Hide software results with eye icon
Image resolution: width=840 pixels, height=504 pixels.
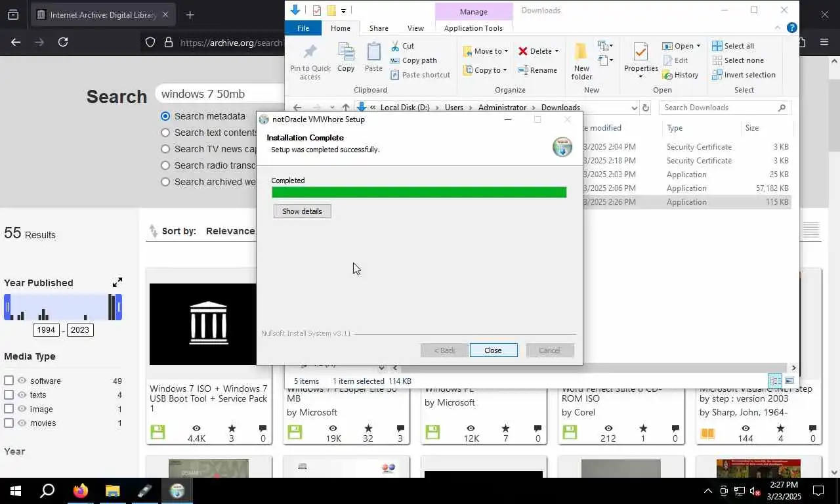[x=22, y=381]
